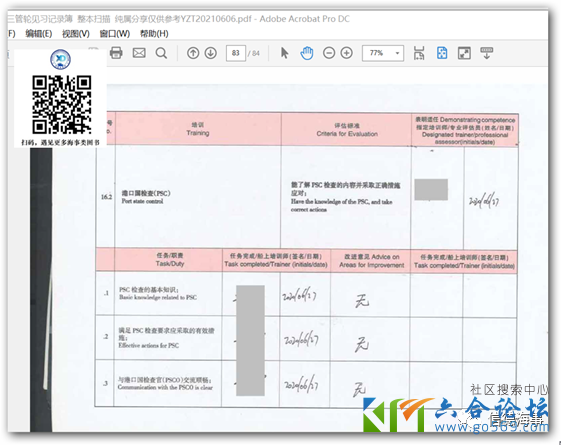Toggle the highlighted fit page icon
561x445 pixels.
pos(442,53)
